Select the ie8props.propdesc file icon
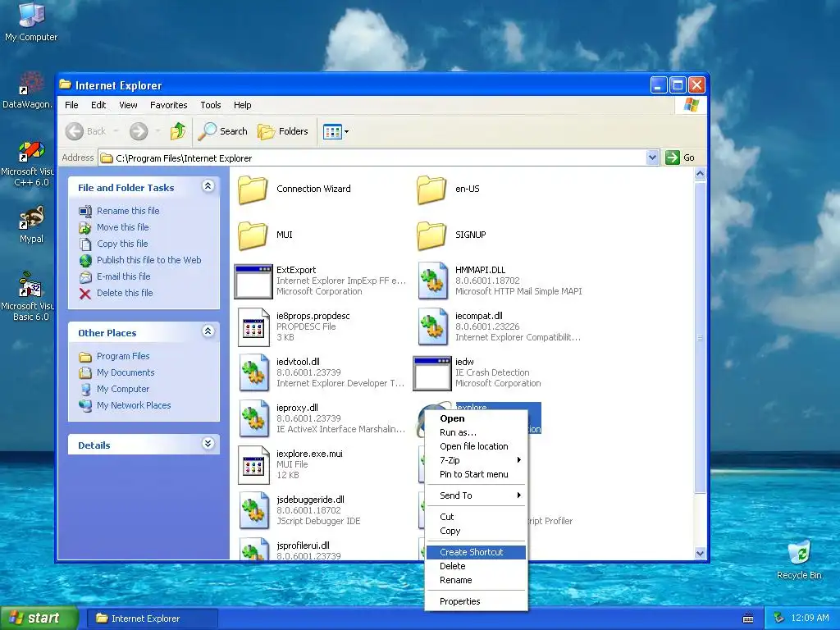 [x=253, y=326]
